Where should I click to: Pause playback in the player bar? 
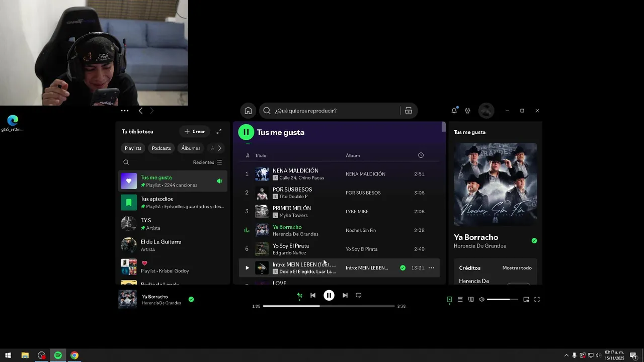coord(329,295)
